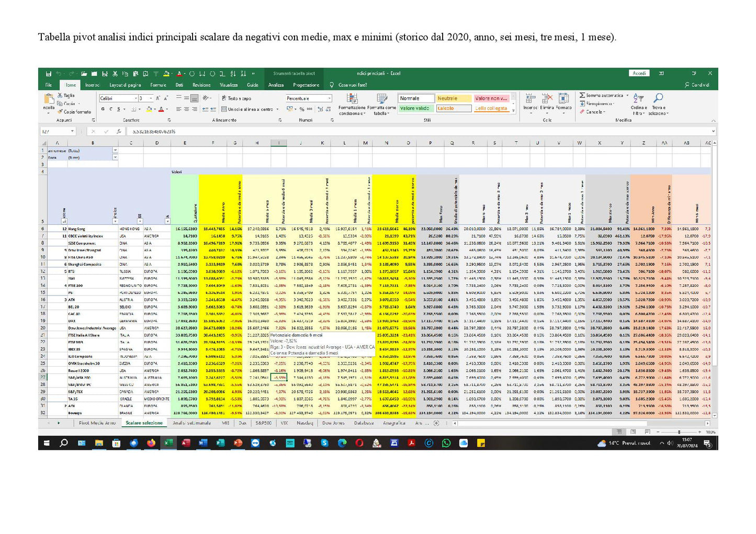Add a new sheet with the plus button
Viewport: 756px width, 534px height.
436,423
